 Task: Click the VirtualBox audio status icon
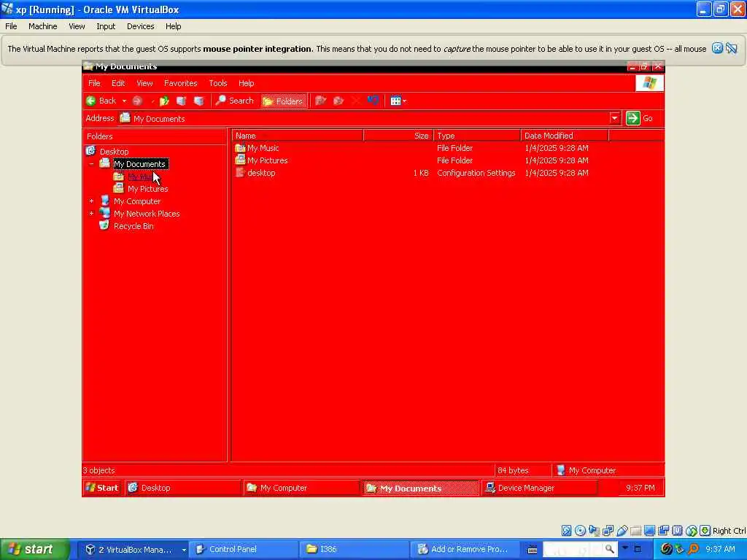coord(594,531)
